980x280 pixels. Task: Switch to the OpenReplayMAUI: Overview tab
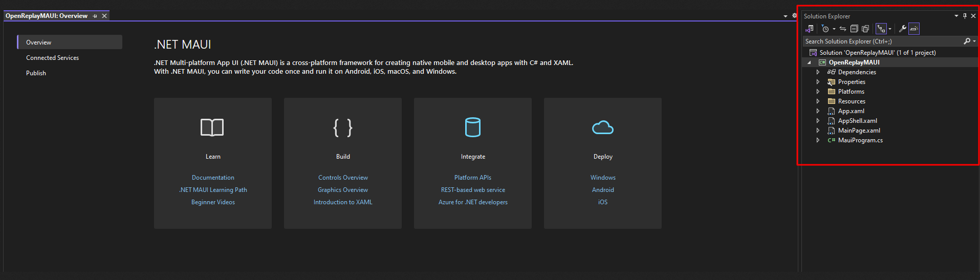[x=47, y=16]
